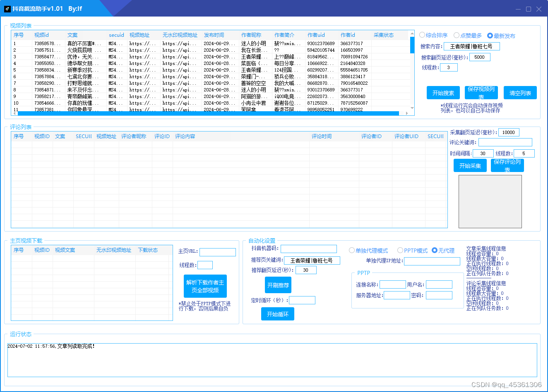Start comment collection with 开始采集
Viewport: 548px width, 392px height.
470,166
